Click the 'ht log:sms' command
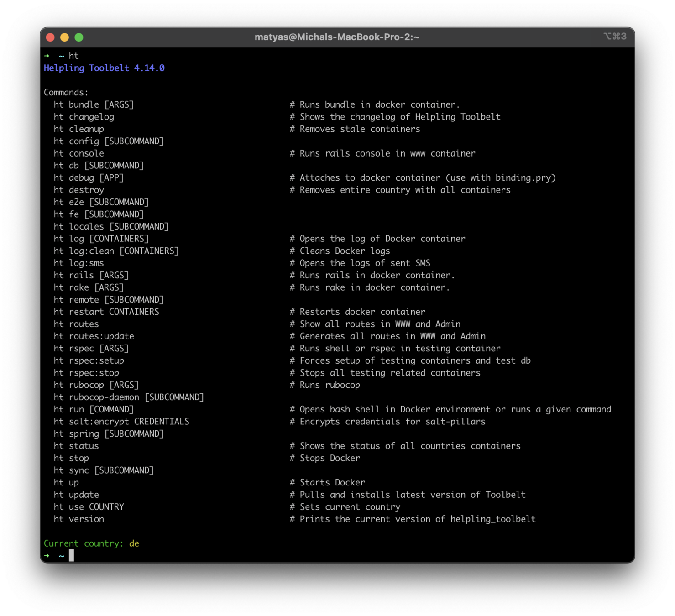Image resolution: width=675 pixels, height=616 pixels. (79, 263)
